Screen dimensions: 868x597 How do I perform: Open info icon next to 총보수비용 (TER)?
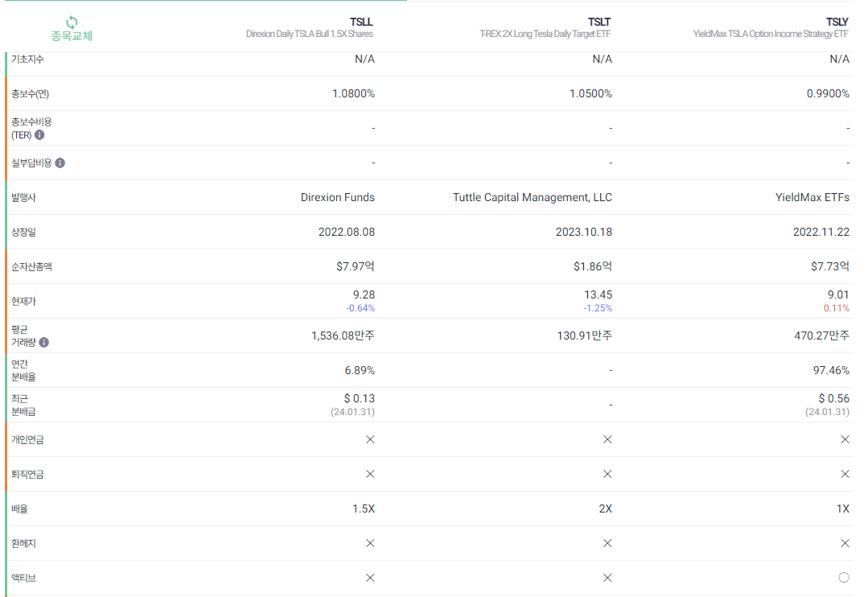click(39, 134)
